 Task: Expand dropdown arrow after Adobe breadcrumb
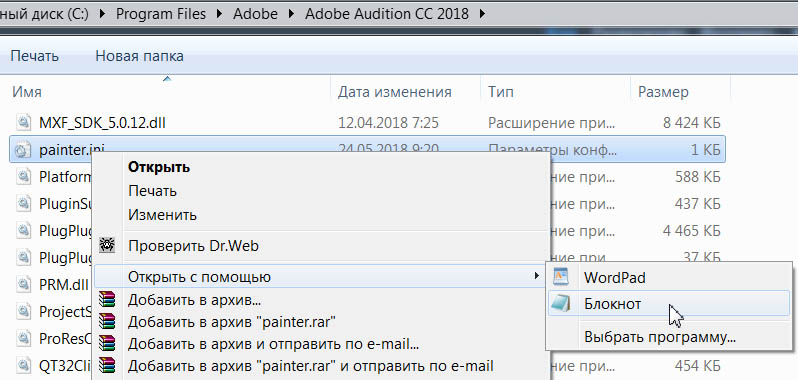pyautogui.click(x=291, y=14)
